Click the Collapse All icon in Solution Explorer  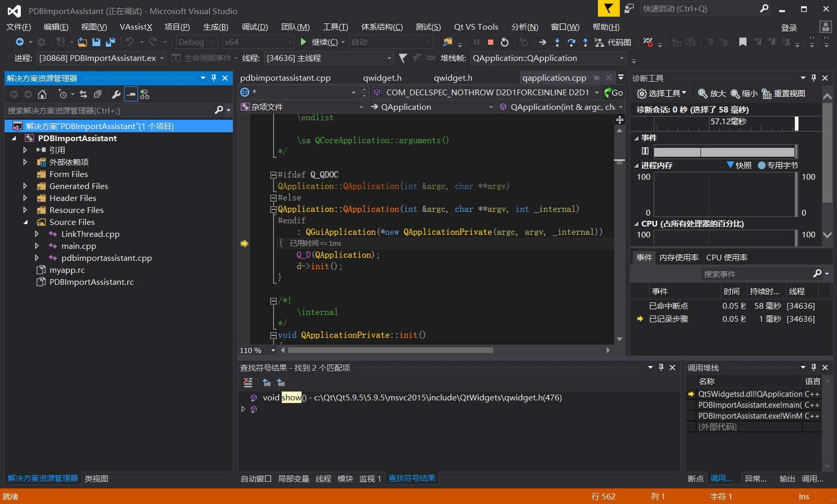(97, 94)
